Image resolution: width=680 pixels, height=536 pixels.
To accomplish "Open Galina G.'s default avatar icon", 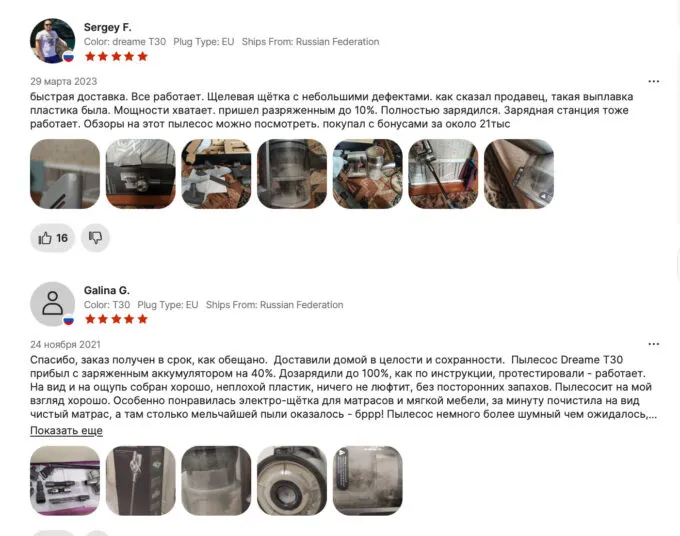I will point(52,304).
